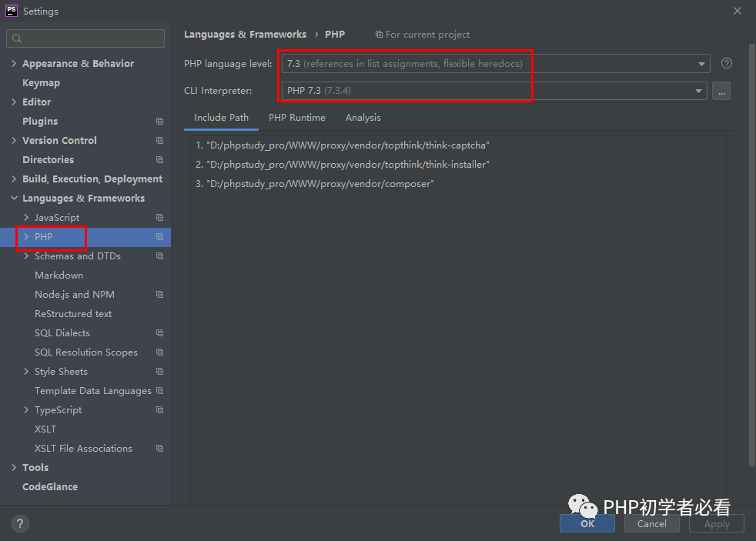Viewport: 756px width, 541px height.
Task: Open the help button at the bottom left
Action: (x=20, y=523)
